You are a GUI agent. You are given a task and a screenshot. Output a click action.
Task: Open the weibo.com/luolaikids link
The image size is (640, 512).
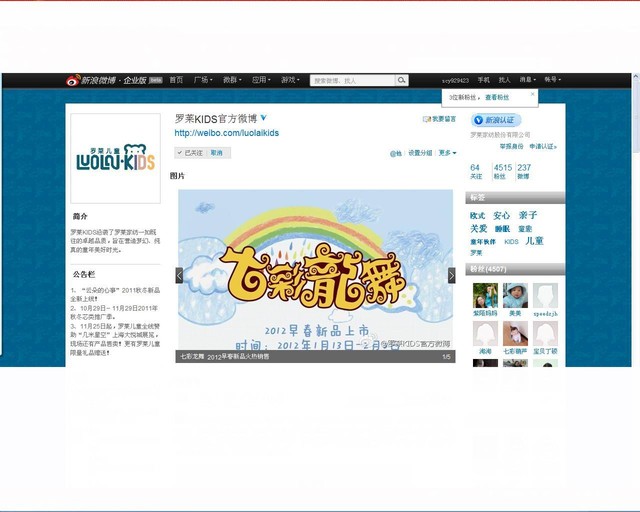pos(227,133)
